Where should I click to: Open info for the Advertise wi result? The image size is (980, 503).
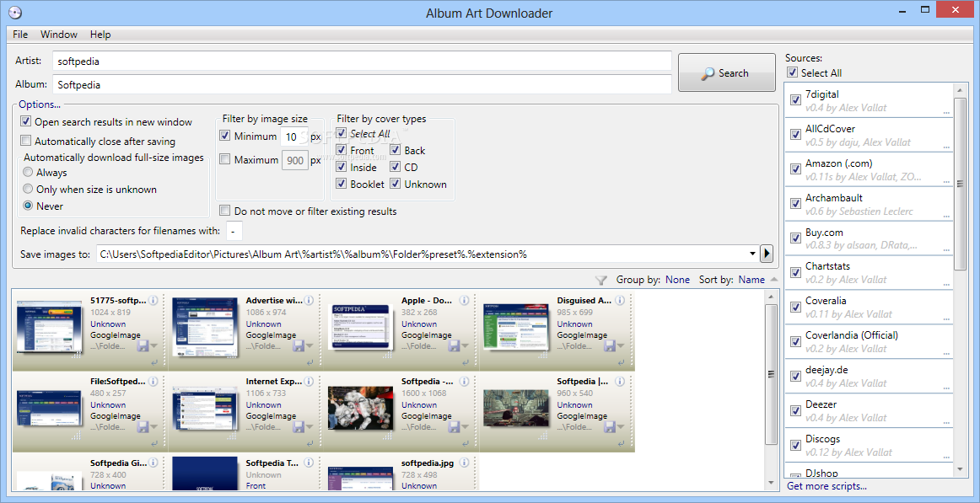tap(309, 300)
